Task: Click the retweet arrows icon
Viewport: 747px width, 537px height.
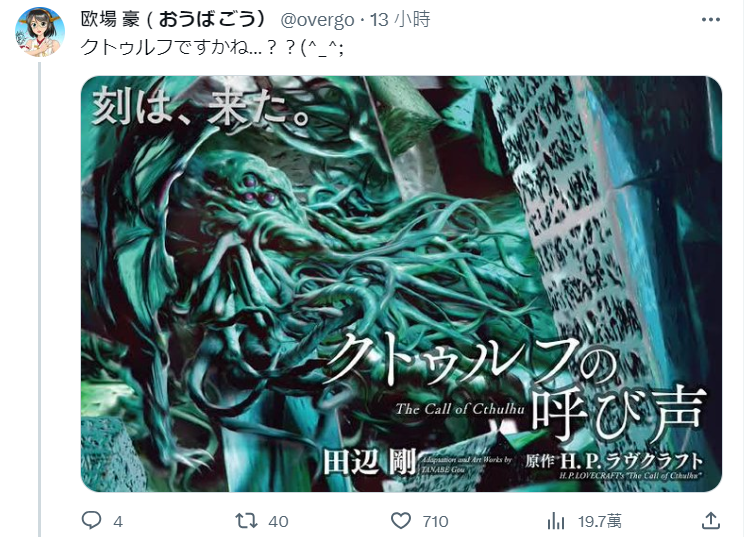Action: tap(246, 521)
